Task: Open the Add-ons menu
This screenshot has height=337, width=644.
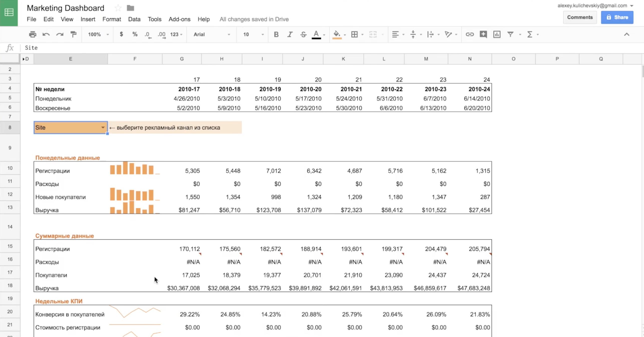Action: click(179, 19)
